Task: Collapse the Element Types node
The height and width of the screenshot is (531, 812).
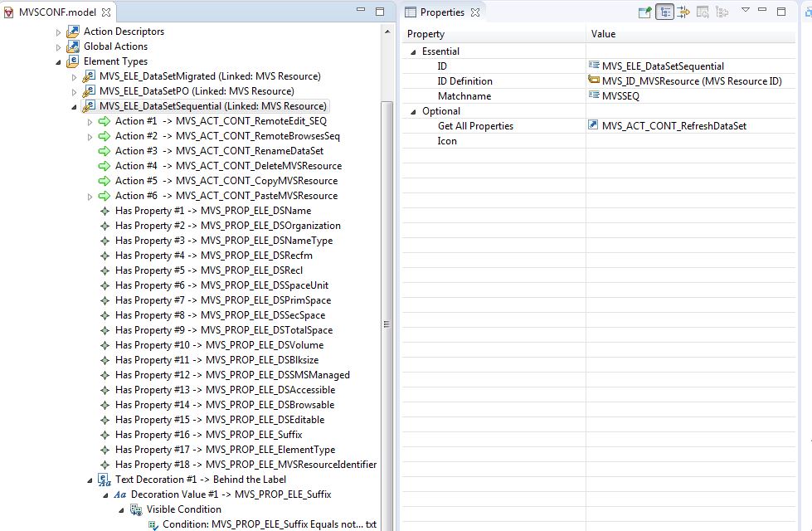Action: [57, 61]
